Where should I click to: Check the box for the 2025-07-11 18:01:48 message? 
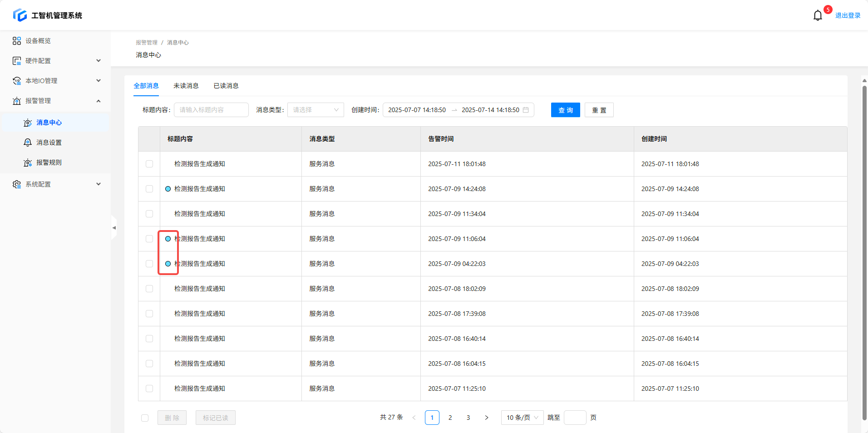149,164
